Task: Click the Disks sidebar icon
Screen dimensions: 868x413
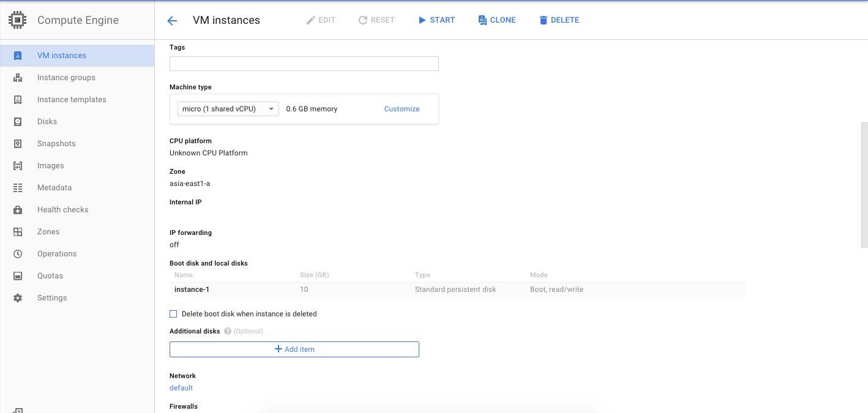Action: pos(18,122)
